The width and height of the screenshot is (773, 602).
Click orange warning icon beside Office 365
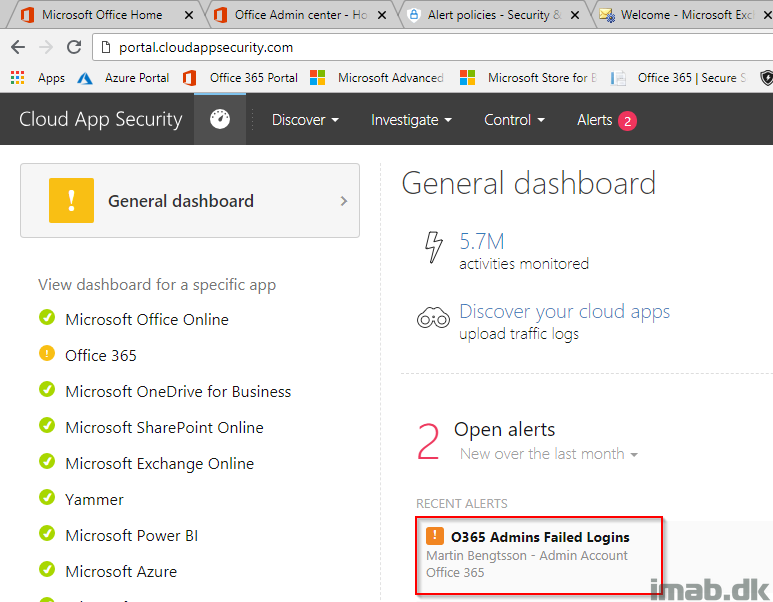tap(47, 353)
